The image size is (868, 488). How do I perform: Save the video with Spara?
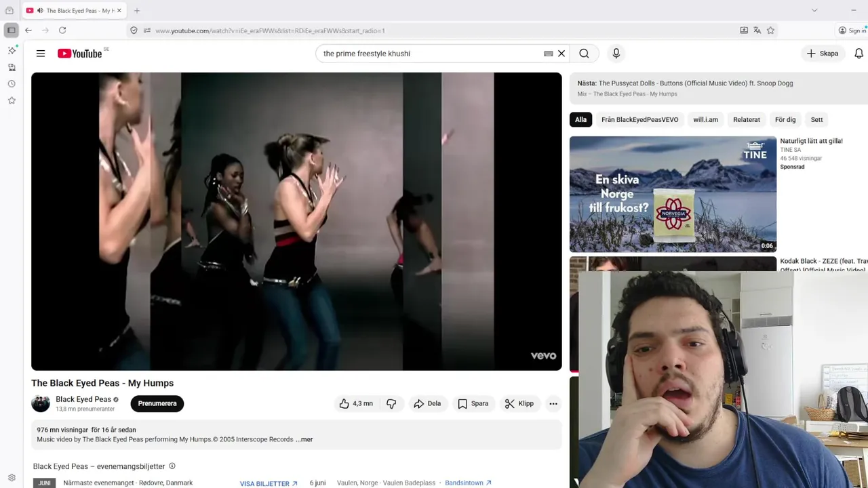tap(473, 403)
